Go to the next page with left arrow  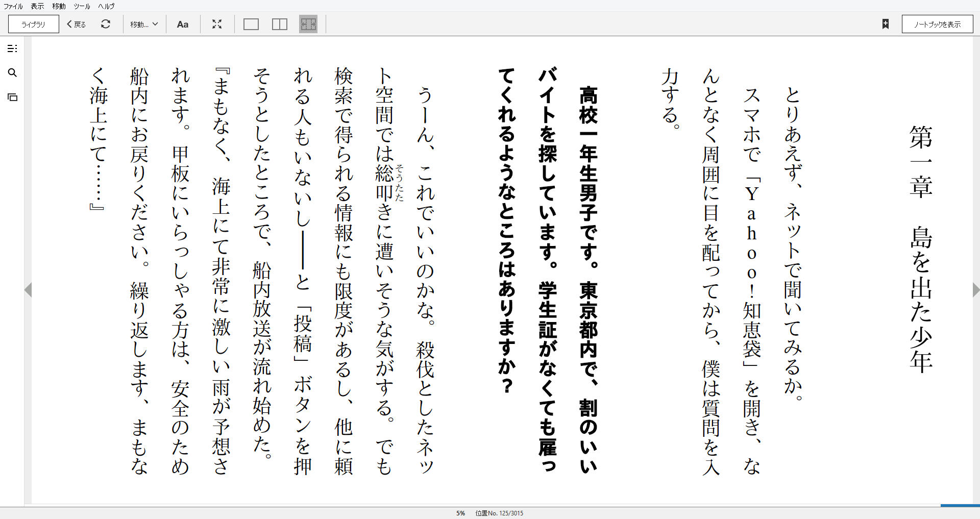pyautogui.click(x=29, y=290)
